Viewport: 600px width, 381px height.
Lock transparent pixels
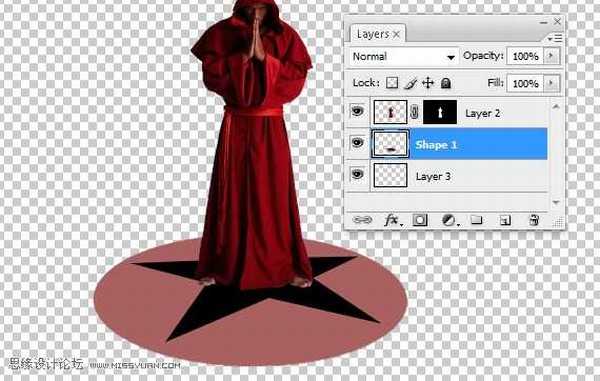(392, 83)
